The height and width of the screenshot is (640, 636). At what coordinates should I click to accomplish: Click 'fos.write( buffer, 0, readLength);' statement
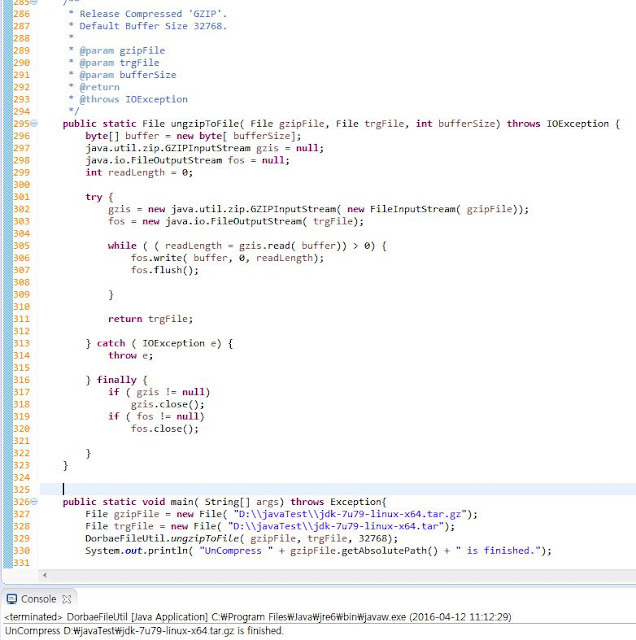click(227, 258)
